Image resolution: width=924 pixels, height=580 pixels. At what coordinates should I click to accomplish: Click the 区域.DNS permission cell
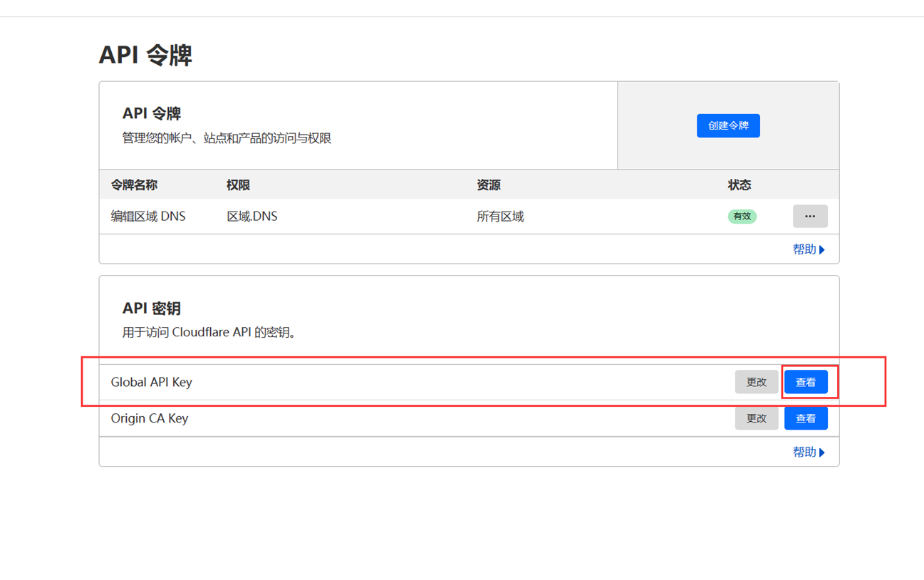pos(252,217)
